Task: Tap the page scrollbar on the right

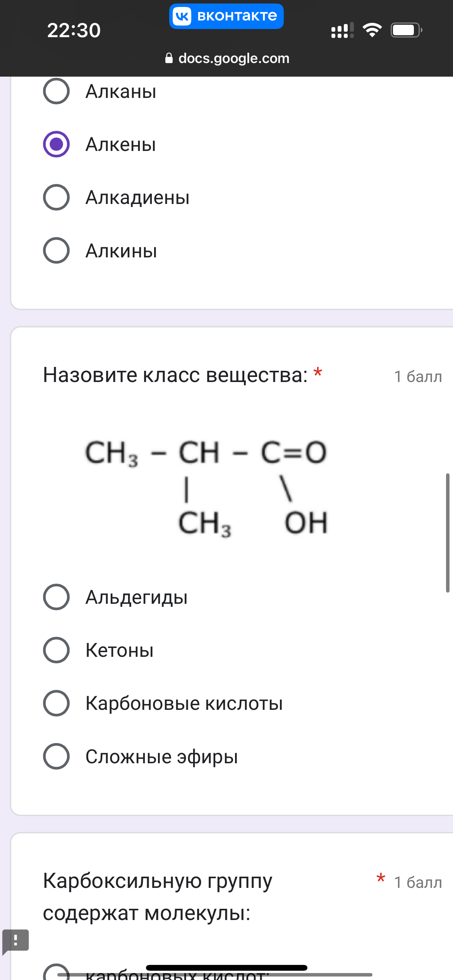Action: [448, 533]
